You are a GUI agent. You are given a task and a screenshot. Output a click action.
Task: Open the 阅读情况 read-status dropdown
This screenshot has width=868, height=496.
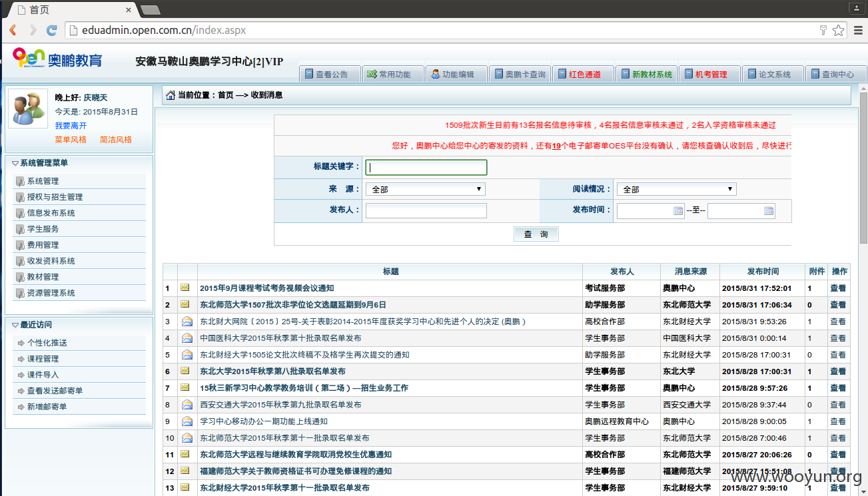676,189
